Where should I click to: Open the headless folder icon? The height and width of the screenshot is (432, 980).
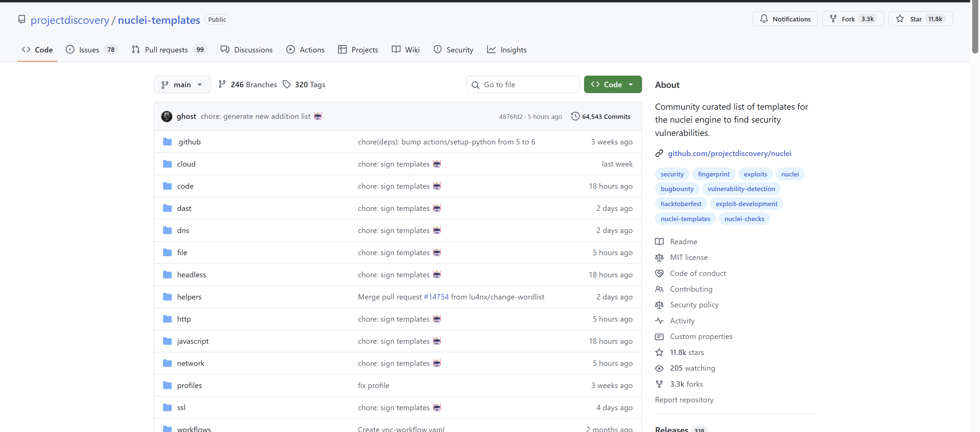point(167,275)
